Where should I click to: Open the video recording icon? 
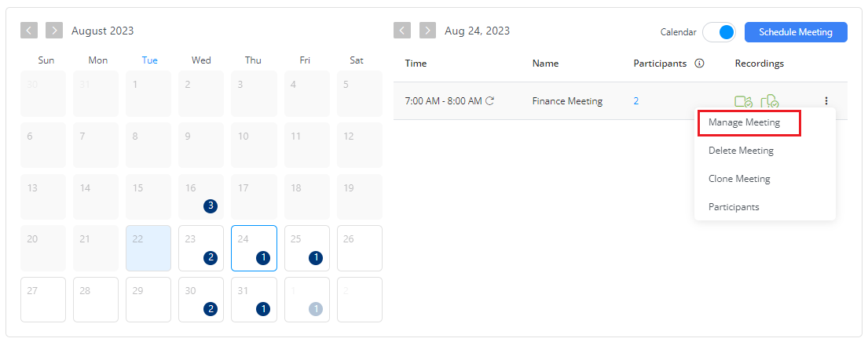click(x=743, y=102)
